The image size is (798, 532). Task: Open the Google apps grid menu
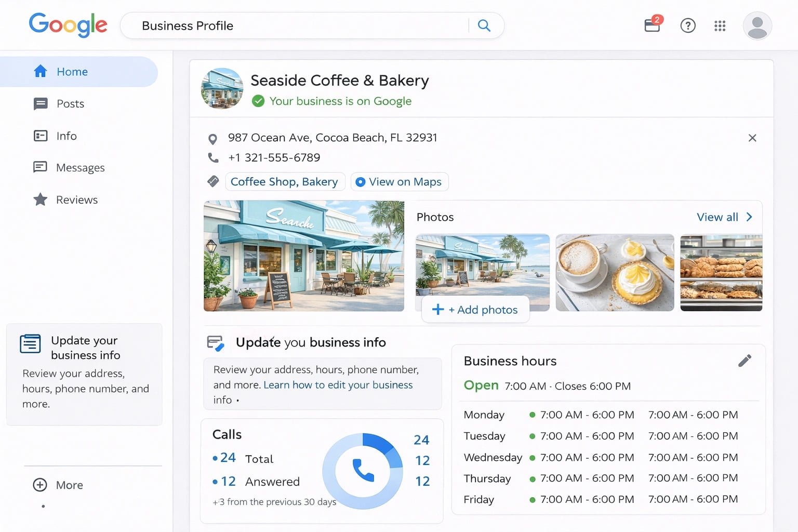720,25
